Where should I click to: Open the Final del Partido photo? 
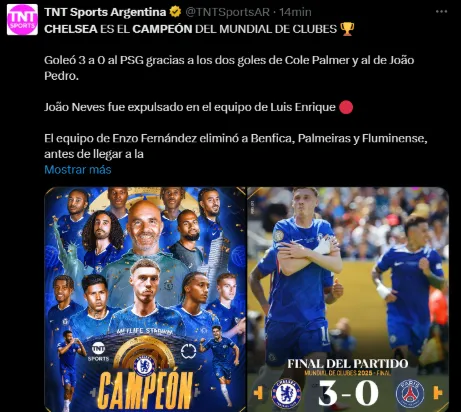(348, 299)
